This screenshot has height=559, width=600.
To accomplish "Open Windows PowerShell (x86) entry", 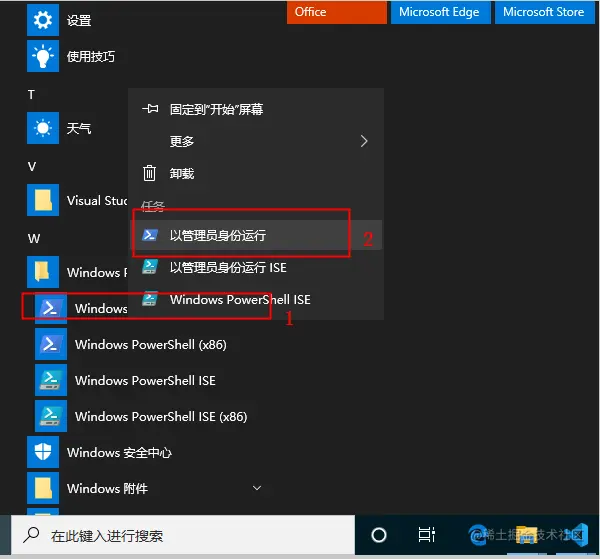I will pos(151,344).
